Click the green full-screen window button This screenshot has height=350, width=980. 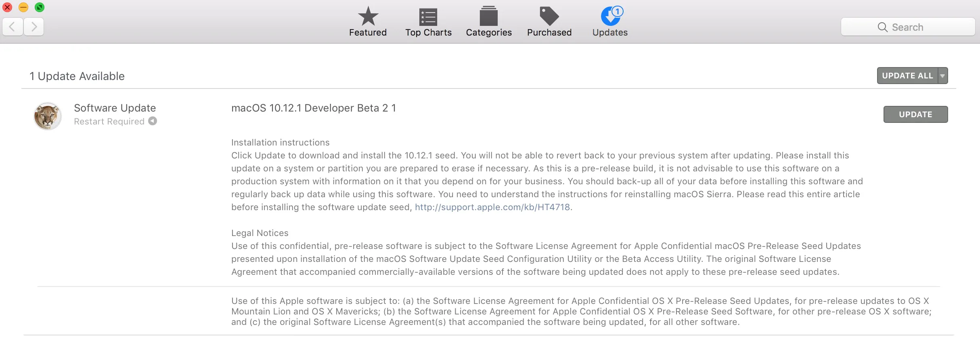pos(40,7)
